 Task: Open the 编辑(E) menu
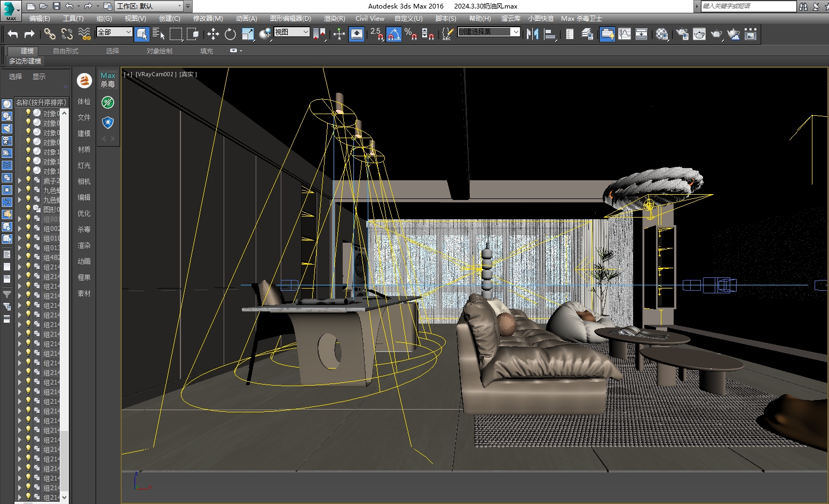(x=40, y=18)
